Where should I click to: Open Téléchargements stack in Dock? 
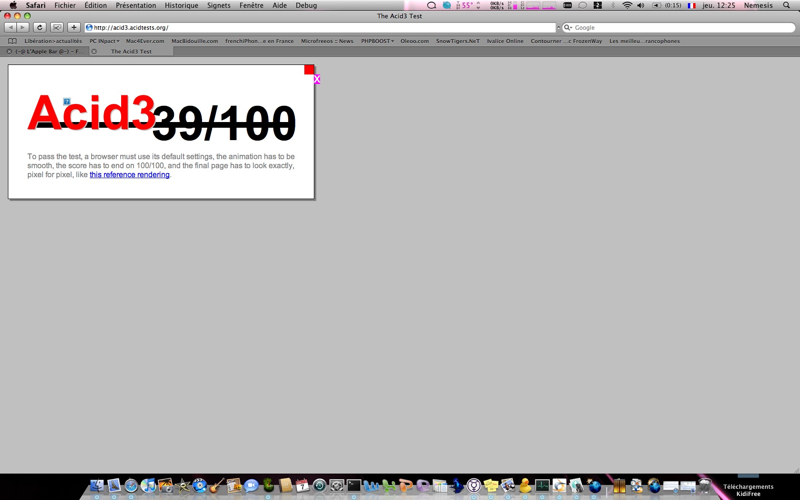[748, 486]
